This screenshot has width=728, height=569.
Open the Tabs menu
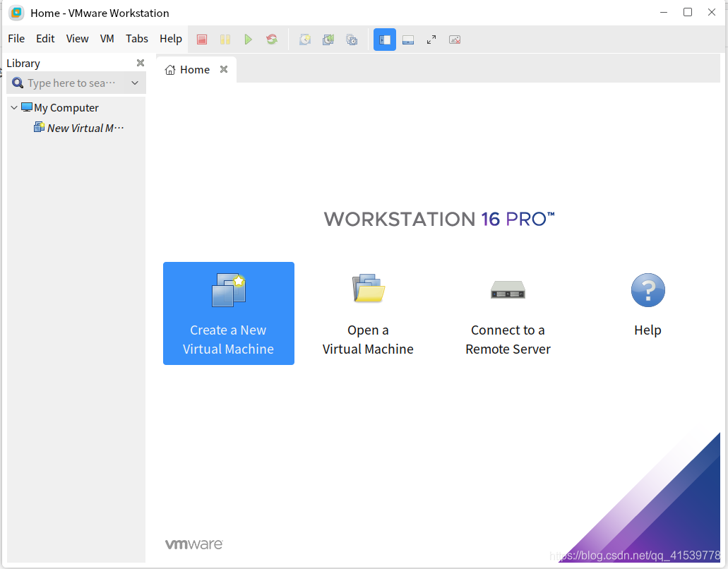tap(136, 39)
